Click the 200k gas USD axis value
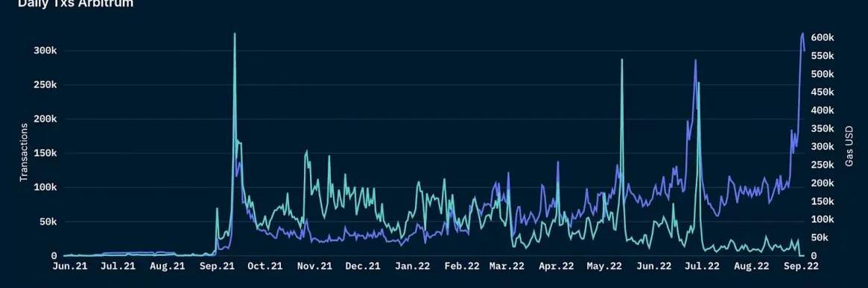This screenshot has width=868, height=288. 823,184
